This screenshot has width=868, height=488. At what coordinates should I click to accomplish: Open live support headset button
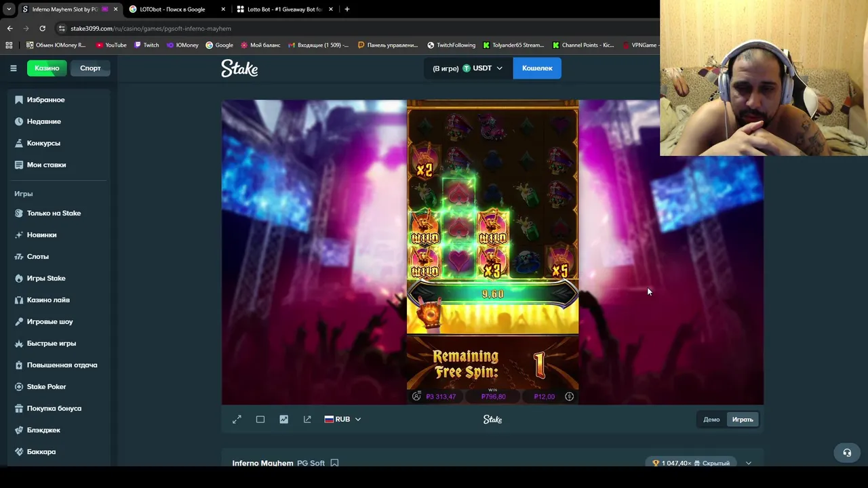coord(847,453)
